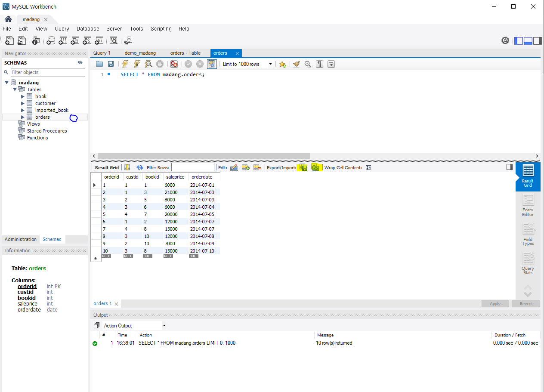Toggle the autocommit mode button in query toolbar
The width and height of the screenshot is (544, 392).
(211, 64)
